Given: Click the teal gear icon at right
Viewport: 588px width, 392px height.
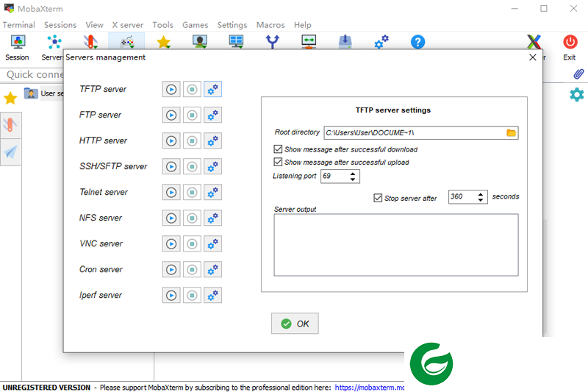Looking at the screenshot, I should coord(577,95).
